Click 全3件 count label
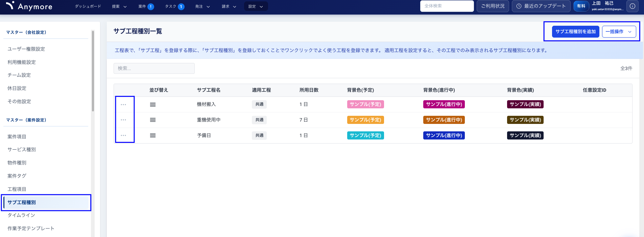Viewport: 644px width, 237px height. pyautogui.click(x=626, y=68)
